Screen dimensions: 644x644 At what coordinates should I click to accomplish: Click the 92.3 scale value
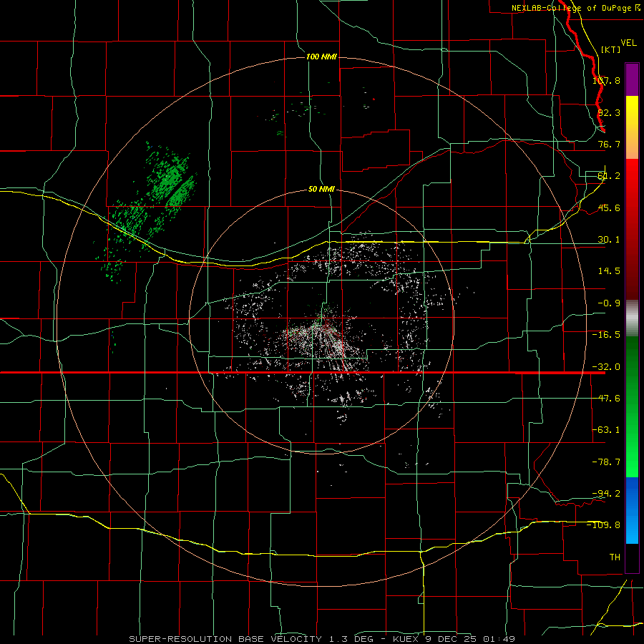pos(609,112)
